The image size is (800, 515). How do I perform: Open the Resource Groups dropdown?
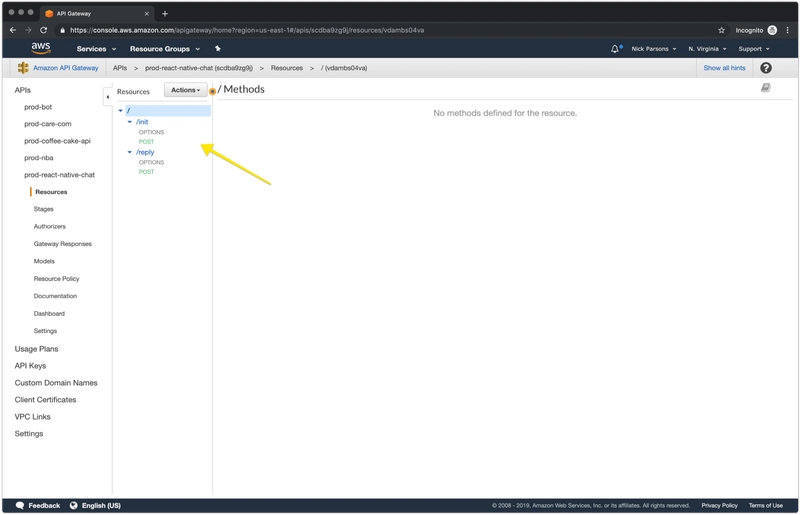[165, 49]
